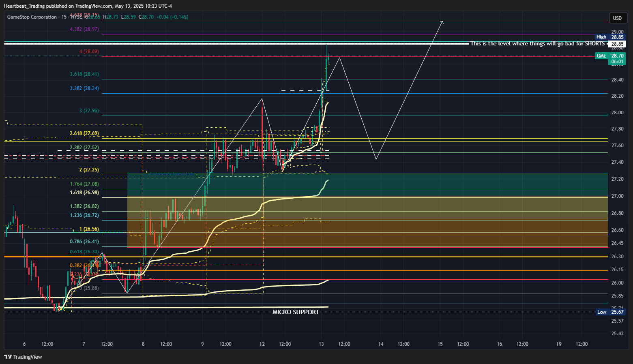
Task: Click the date 9 on the time axis
Action: click(202, 344)
